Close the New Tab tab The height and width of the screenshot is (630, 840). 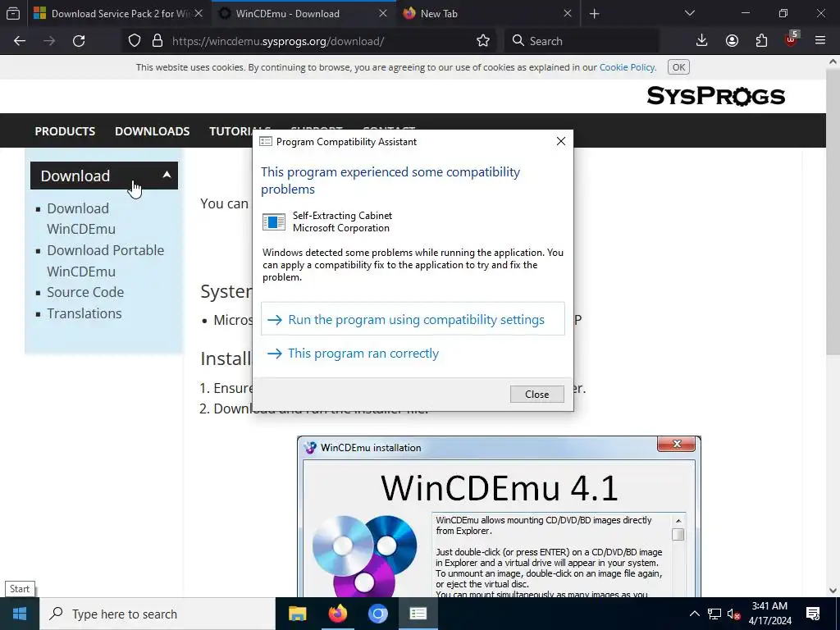click(x=568, y=13)
